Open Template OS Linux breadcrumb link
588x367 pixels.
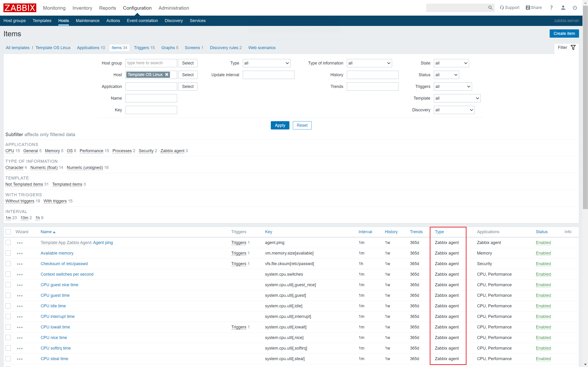53,48
